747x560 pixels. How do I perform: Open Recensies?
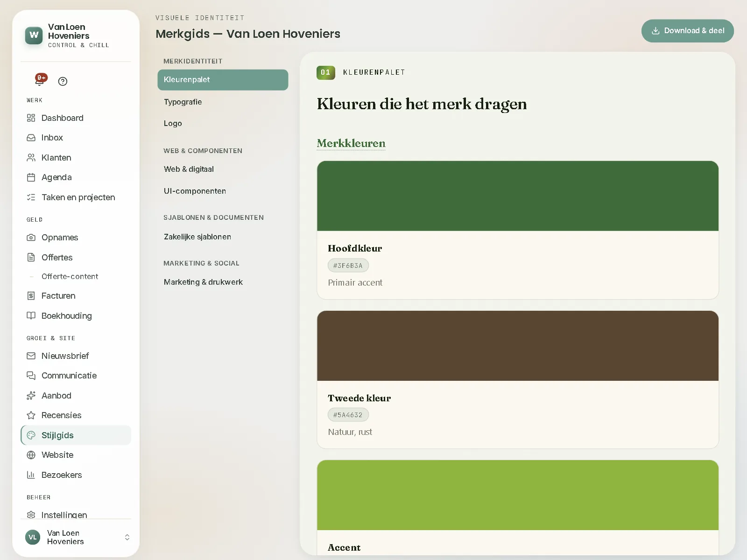tap(76, 415)
